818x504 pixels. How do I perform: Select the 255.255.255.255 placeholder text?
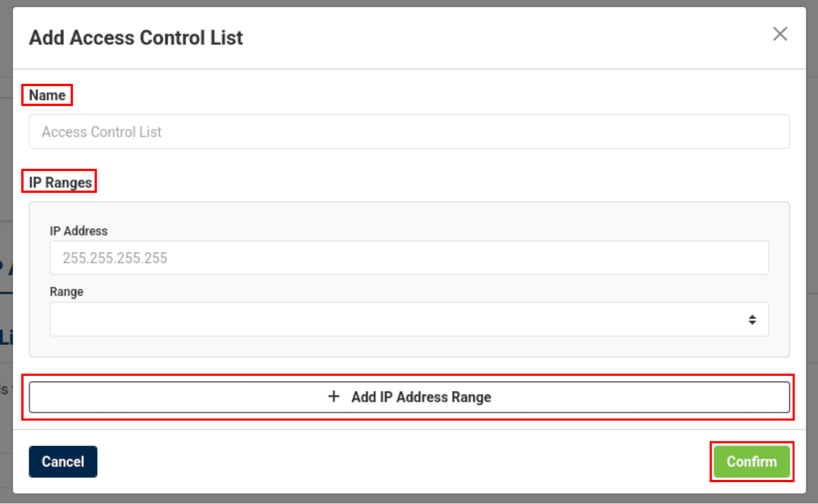tap(115, 258)
